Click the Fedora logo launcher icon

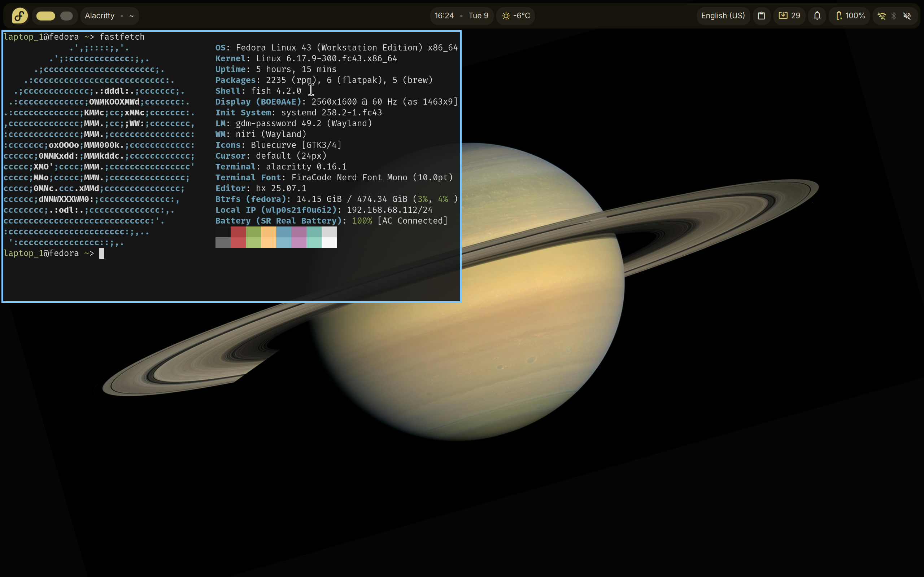click(x=20, y=16)
